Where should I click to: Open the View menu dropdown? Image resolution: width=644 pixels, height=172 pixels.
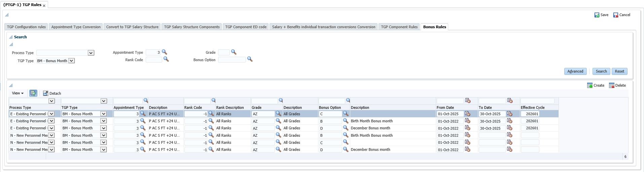coord(18,93)
